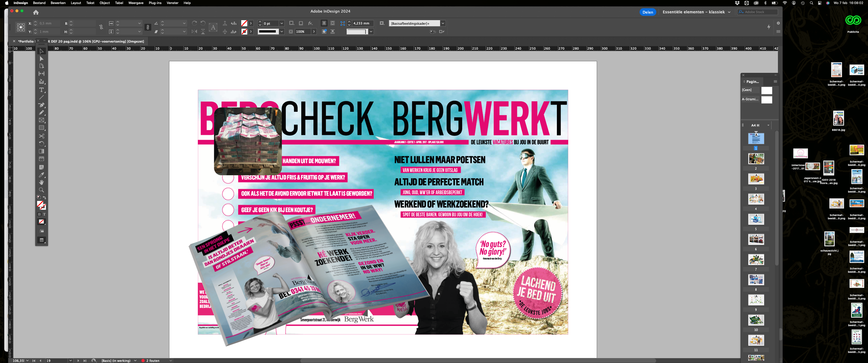This screenshot has width=868, height=363.
Task: Click the Adobe Stock search field
Action: click(x=757, y=12)
